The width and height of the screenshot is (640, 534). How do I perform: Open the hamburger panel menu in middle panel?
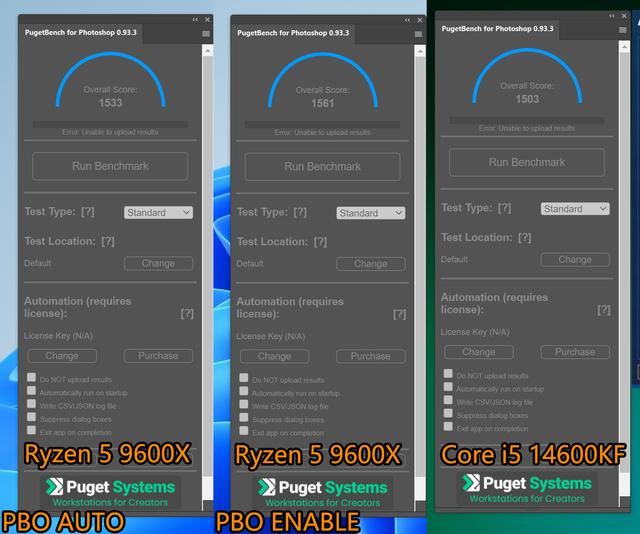click(417, 33)
